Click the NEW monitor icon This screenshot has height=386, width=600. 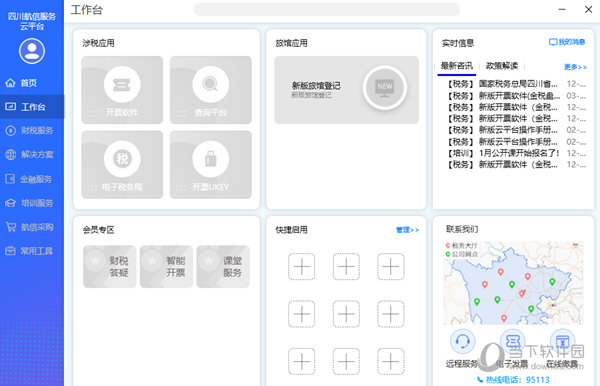[385, 88]
